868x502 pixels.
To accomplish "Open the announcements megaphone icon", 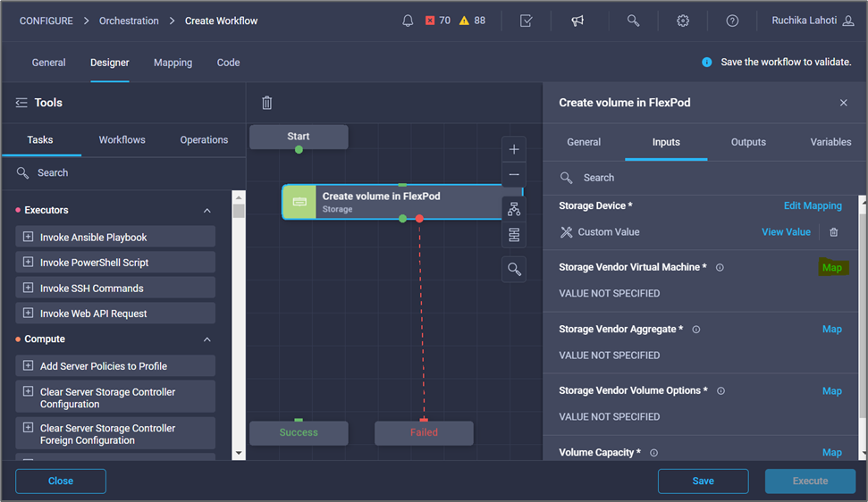I will (577, 21).
